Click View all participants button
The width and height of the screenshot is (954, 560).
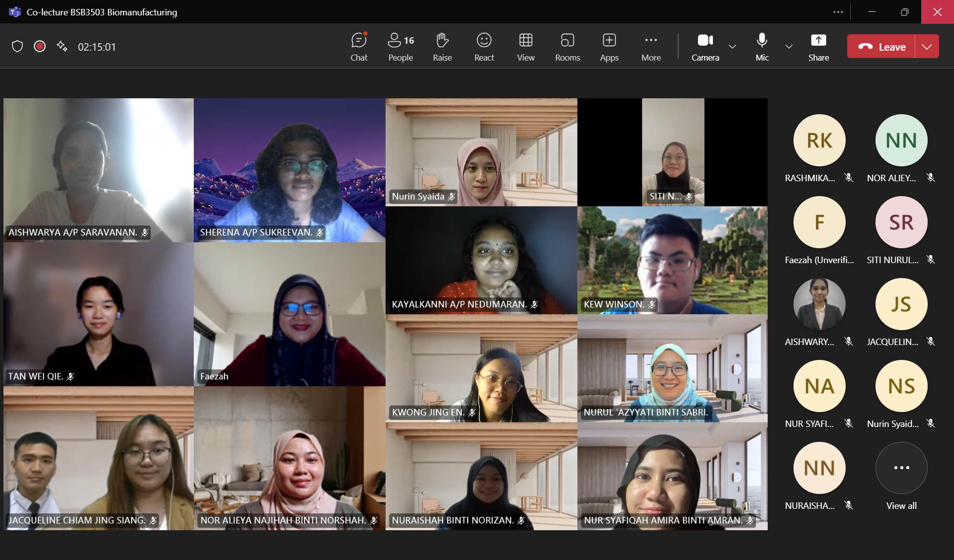point(901,468)
